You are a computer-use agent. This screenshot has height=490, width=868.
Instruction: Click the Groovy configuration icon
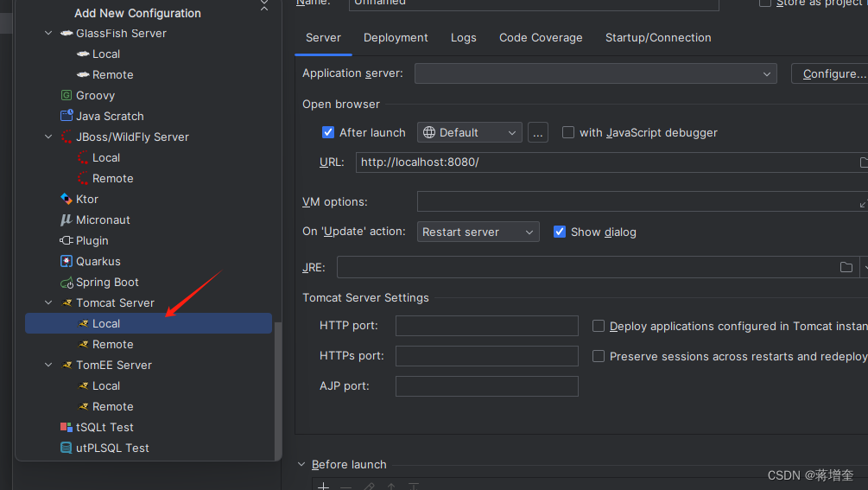pyautogui.click(x=67, y=95)
